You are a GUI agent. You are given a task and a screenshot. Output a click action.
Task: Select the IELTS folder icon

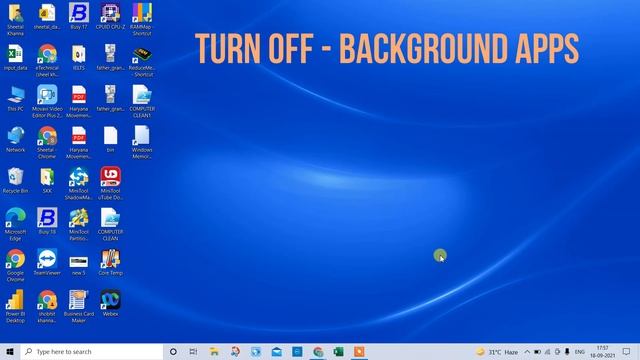click(x=79, y=54)
